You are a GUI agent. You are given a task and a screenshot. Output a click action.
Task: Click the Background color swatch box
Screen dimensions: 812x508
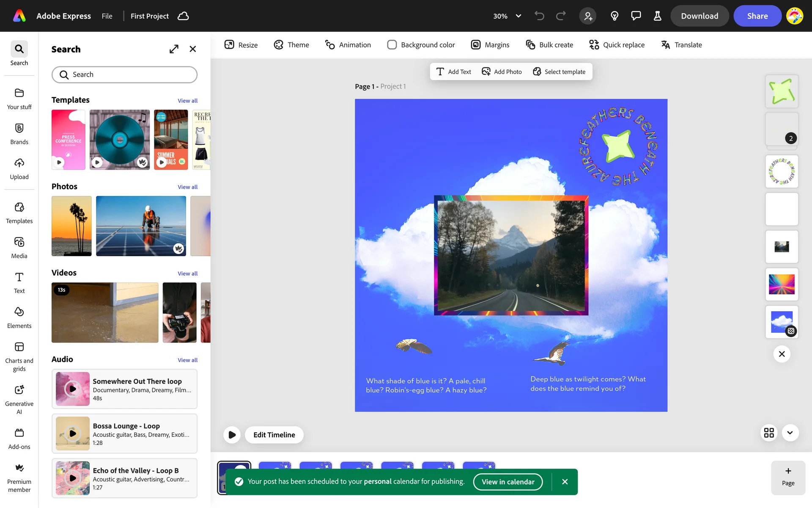click(392, 45)
